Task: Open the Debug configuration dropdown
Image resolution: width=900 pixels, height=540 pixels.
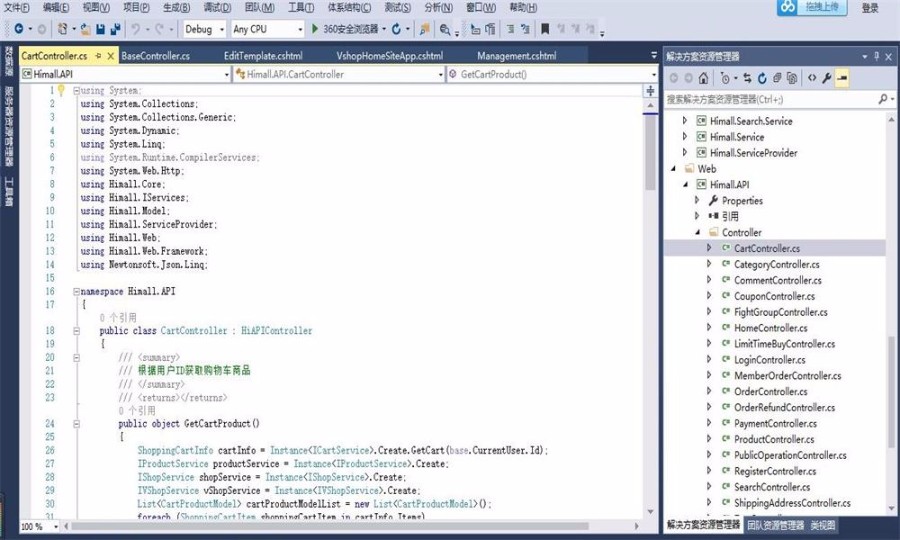Action: pyautogui.click(x=205, y=30)
